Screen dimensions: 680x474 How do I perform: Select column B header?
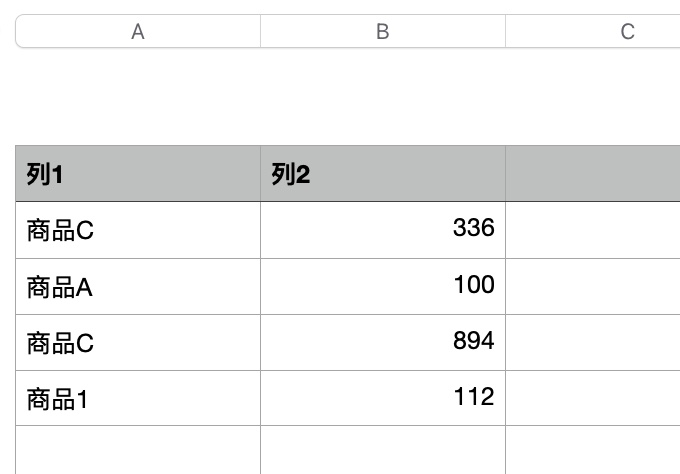[x=382, y=32]
